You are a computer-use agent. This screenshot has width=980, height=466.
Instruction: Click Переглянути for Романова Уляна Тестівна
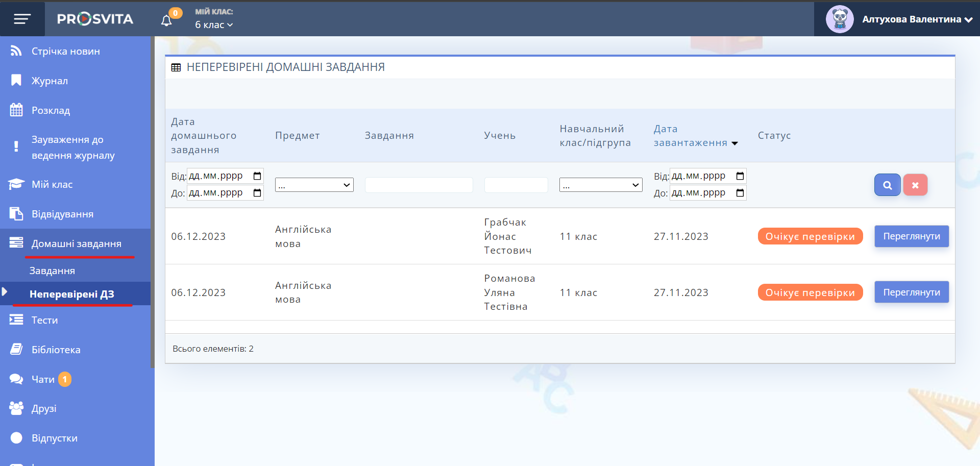click(911, 292)
